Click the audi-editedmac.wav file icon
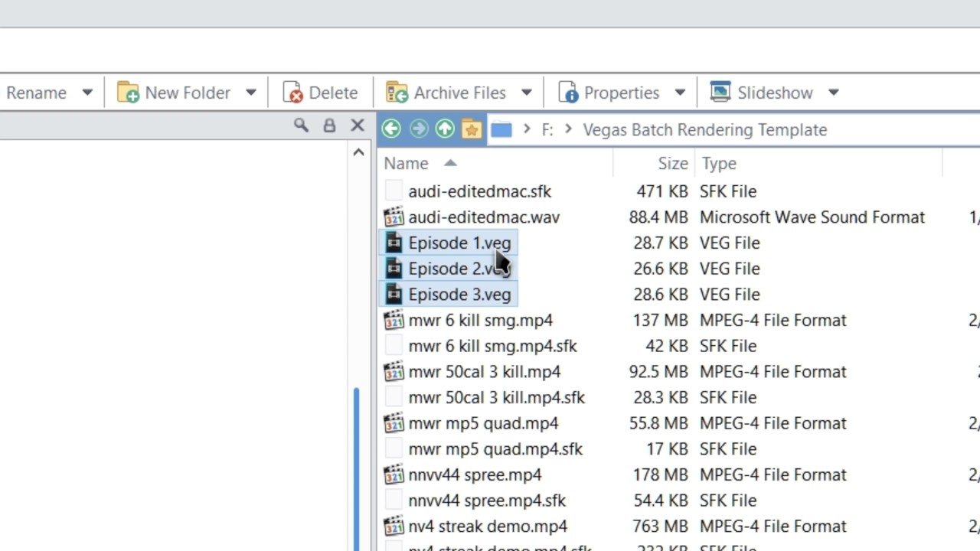Screen dimensions: 980x551 point(394,217)
